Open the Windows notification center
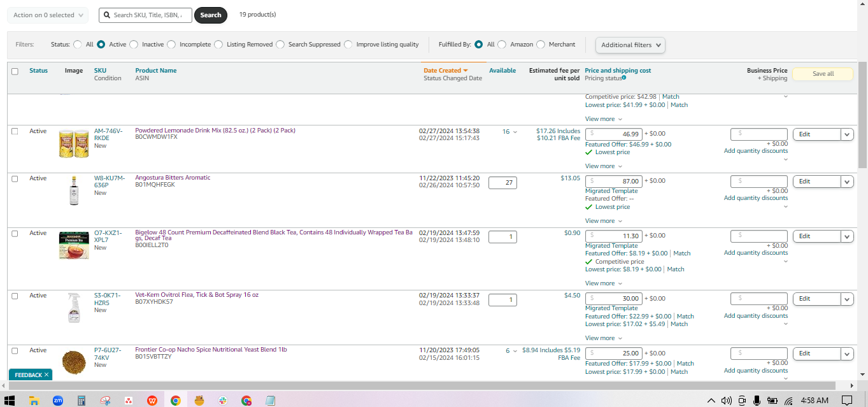 [847, 401]
